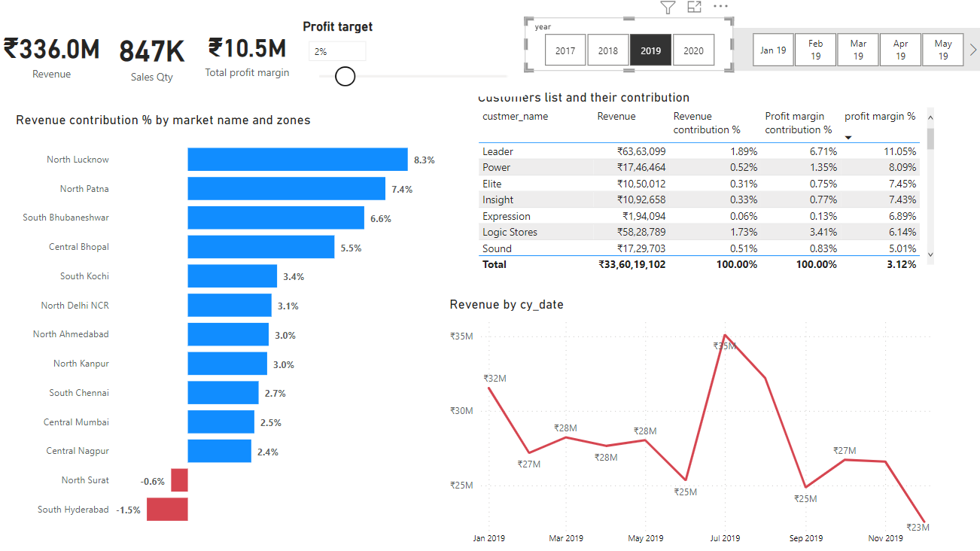This screenshot has width=980, height=551.
Task: Click the North Patna bar
Action: pyautogui.click(x=287, y=188)
